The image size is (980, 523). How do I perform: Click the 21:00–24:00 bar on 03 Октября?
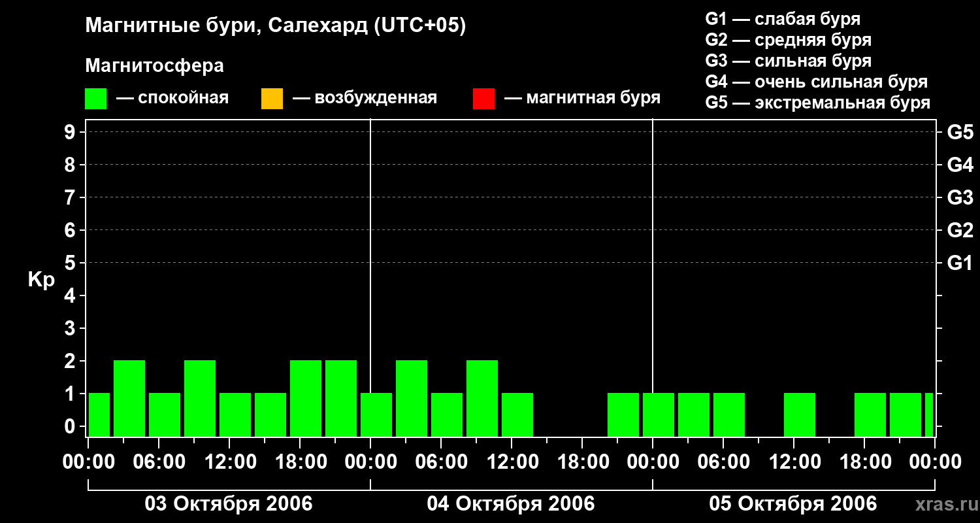pyautogui.click(x=341, y=398)
